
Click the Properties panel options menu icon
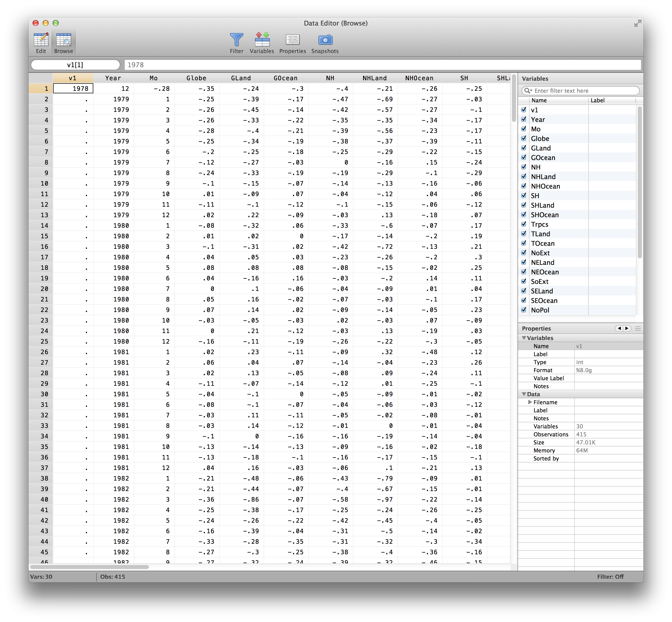pyautogui.click(x=638, y=328)
